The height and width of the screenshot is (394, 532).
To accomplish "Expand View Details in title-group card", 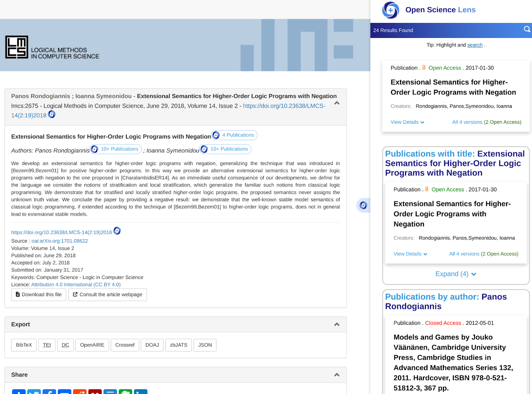I will tap(410, 254).
